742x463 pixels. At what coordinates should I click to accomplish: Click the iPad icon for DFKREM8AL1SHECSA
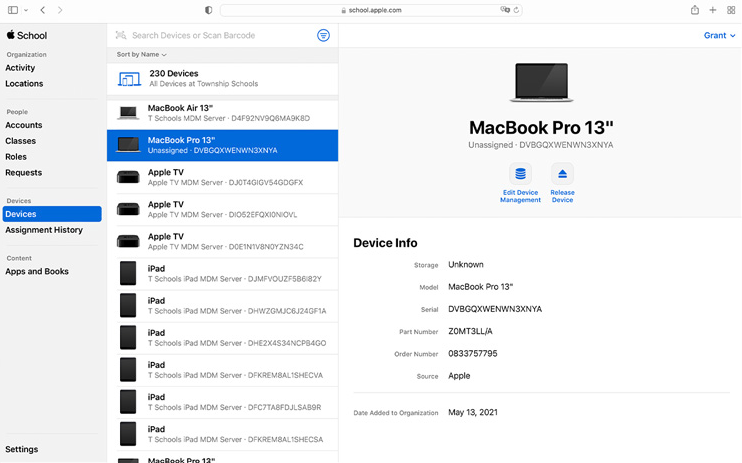click(128, 434)
